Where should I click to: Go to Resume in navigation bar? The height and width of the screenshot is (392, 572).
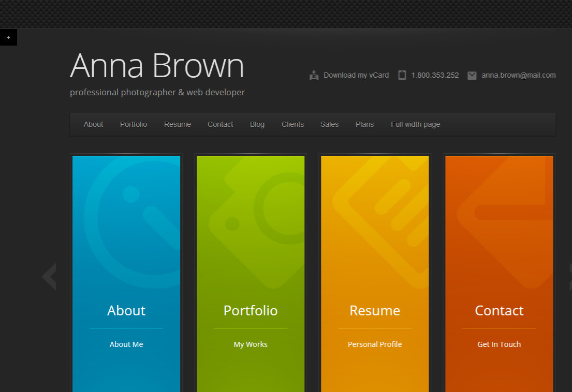point(178,124)
